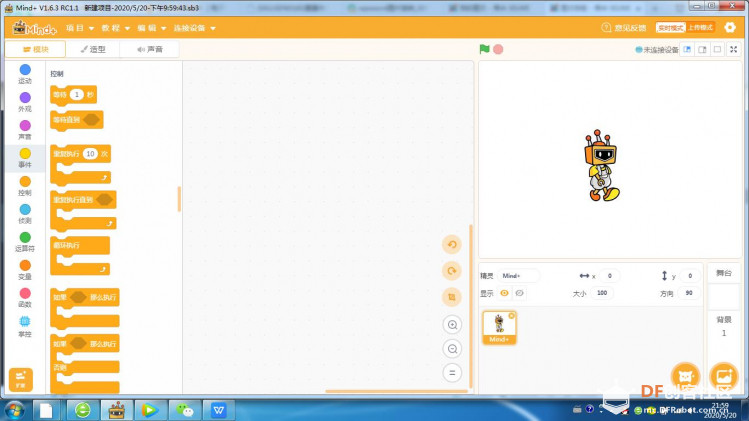The height and width of the screenshot is (421, 749).
Task: Click the 未连接设备 status indicator
Action: 657,50
